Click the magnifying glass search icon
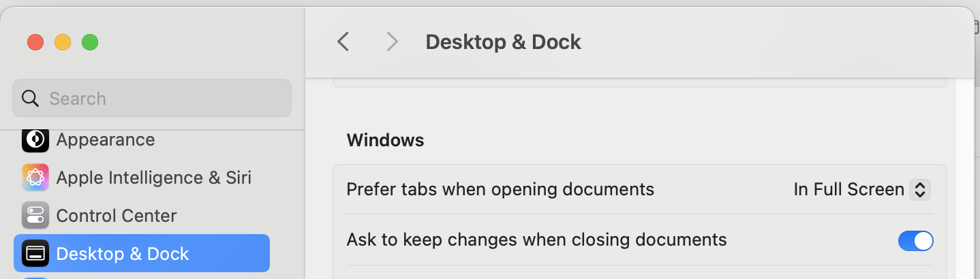The width and height of the screenshot is (980, 279). click(x=31, y=99)
